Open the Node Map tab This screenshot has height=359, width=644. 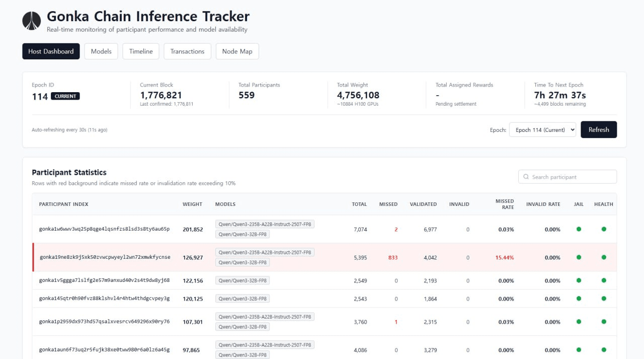[x=237, y=51]
